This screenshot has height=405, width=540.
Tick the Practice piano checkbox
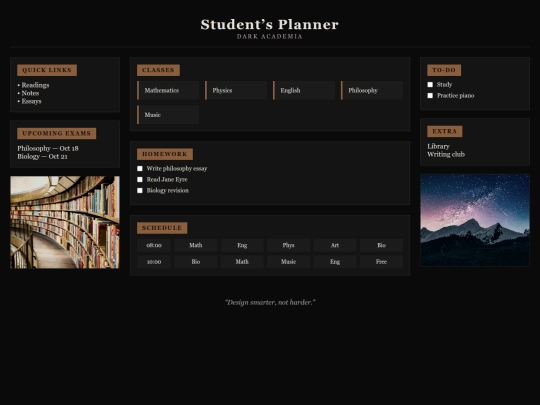(x=430, y=96)
